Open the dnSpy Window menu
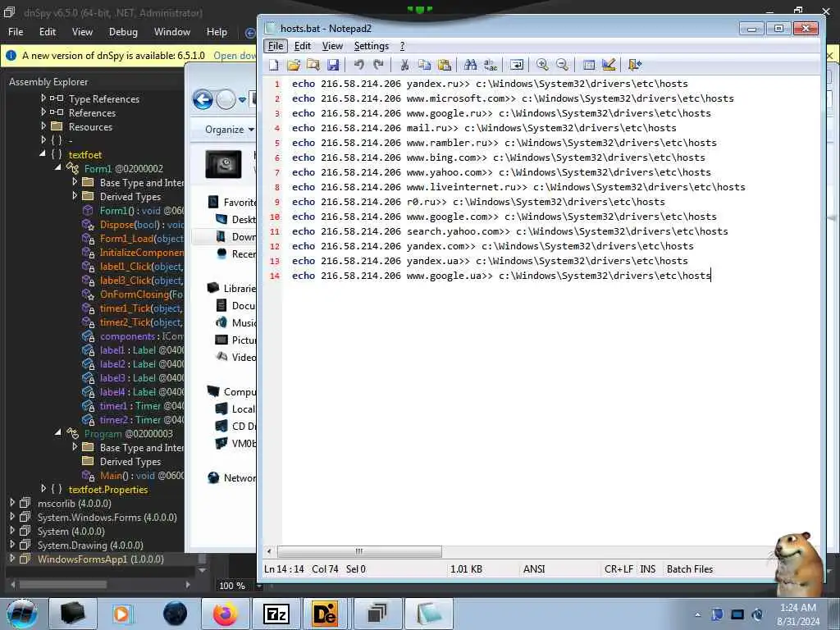The height and width of the screenshot is (630, 840). [172, 32]
